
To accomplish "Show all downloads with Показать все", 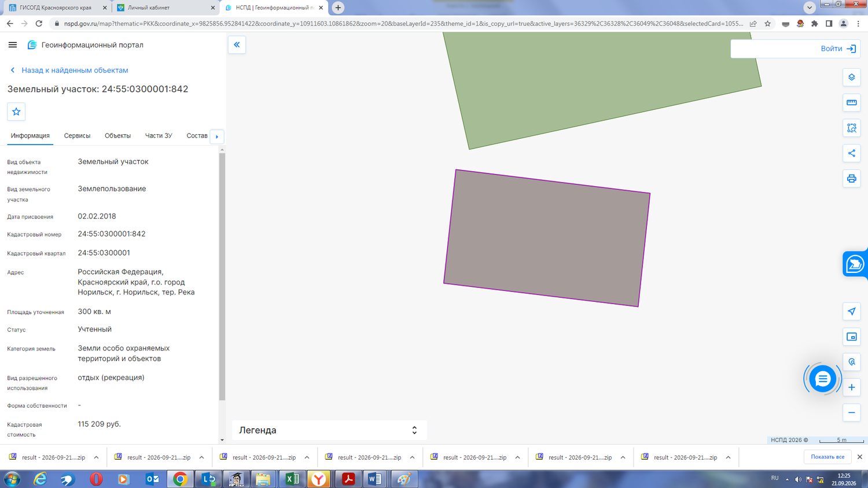I will click(827, 457).
